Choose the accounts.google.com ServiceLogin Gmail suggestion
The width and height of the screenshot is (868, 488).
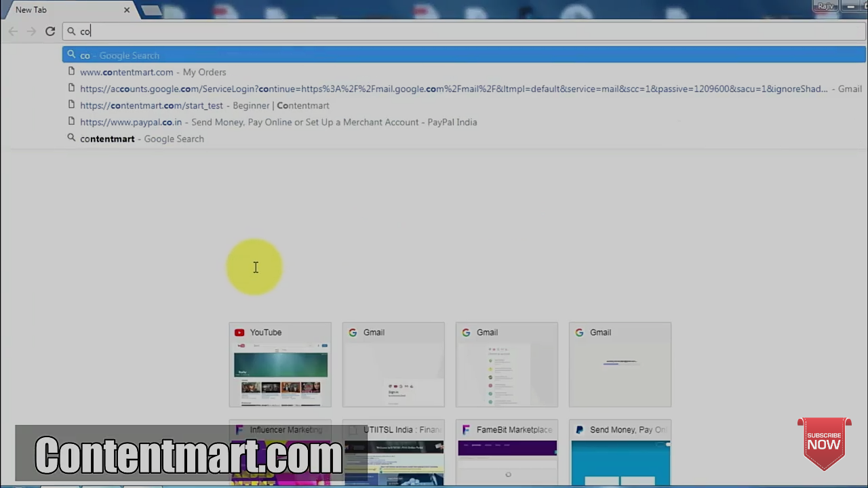pos(464,89)
